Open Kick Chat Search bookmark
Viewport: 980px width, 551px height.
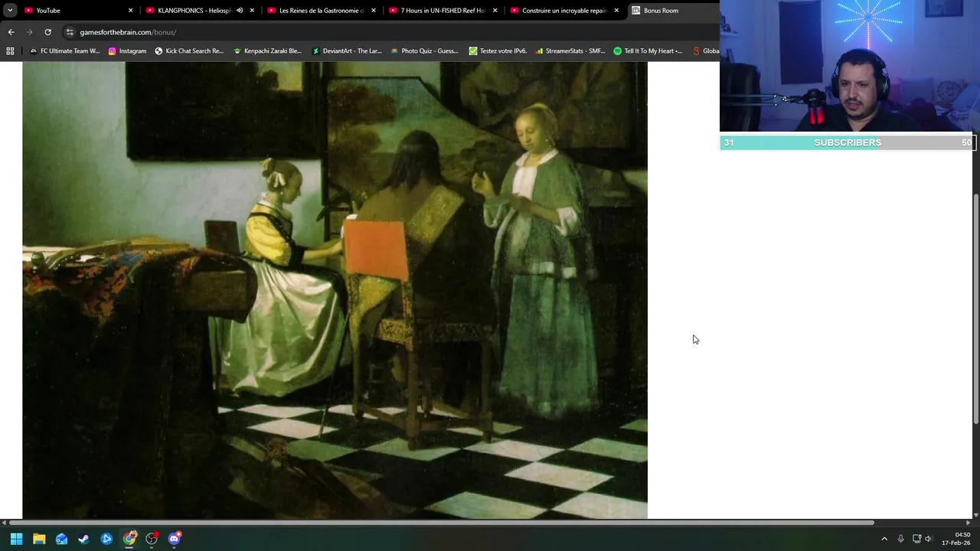click(x=189, y=51)
